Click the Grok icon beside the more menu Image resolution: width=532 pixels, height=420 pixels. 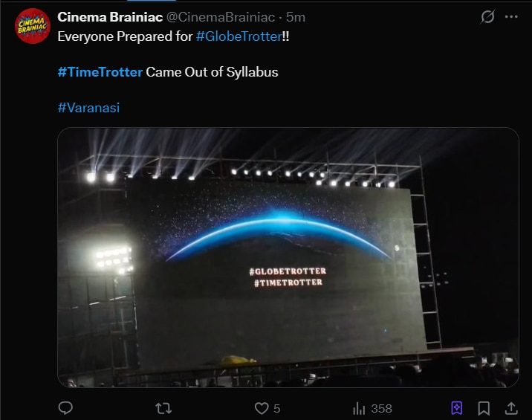[487, 17]
